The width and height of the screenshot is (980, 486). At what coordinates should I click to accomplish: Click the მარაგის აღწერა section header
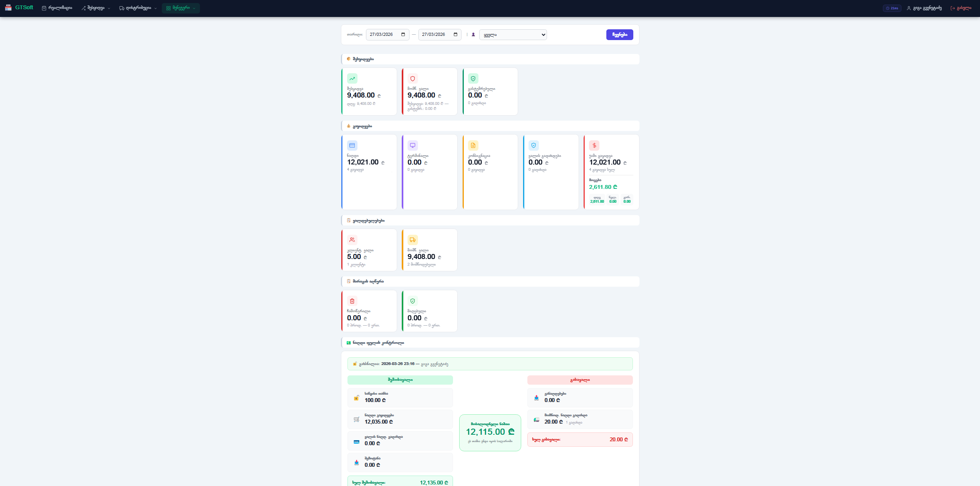tap(490, 281)
